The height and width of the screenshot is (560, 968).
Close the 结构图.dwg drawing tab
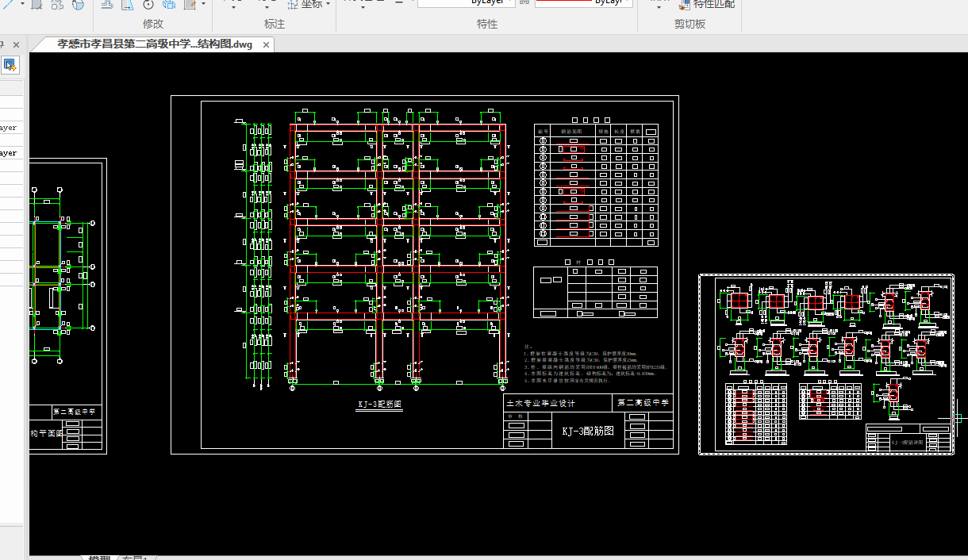(x=267, y=44)
